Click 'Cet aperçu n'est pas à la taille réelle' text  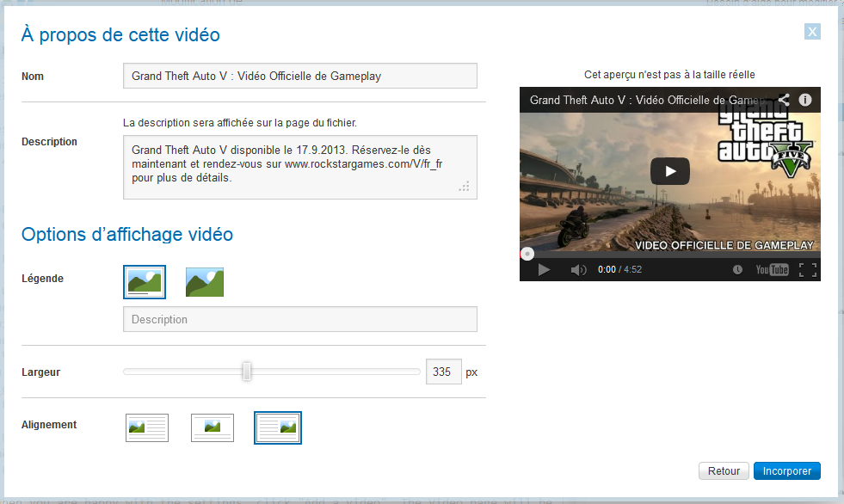click(669, 75)
